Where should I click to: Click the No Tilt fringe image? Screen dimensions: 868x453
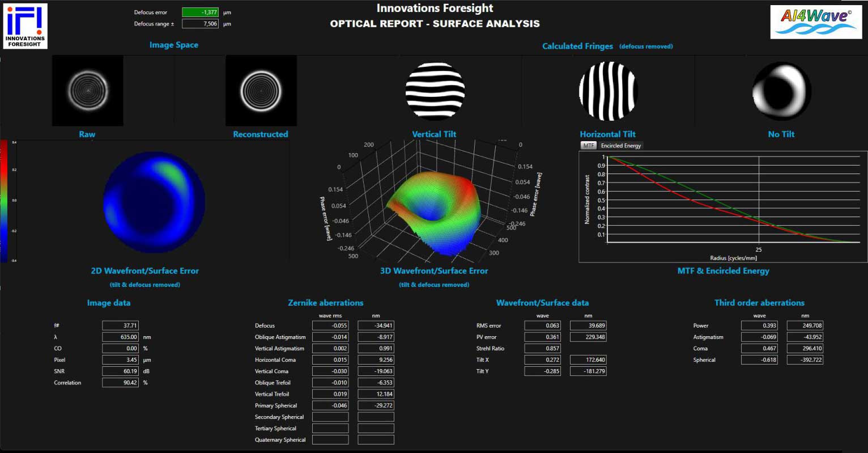coord(781,91)
